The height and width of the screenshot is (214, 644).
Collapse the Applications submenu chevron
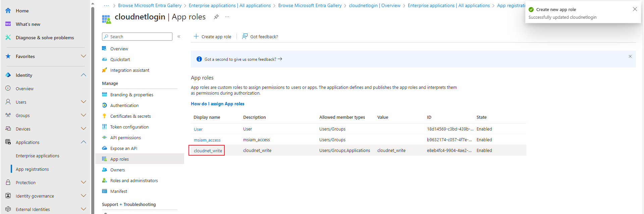click(x=84, y=142)
